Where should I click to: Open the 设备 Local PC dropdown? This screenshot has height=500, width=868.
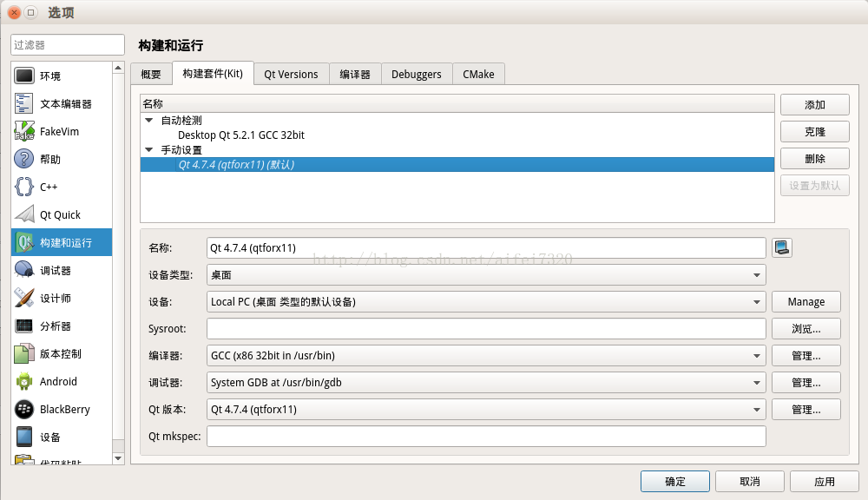(487, 302)
